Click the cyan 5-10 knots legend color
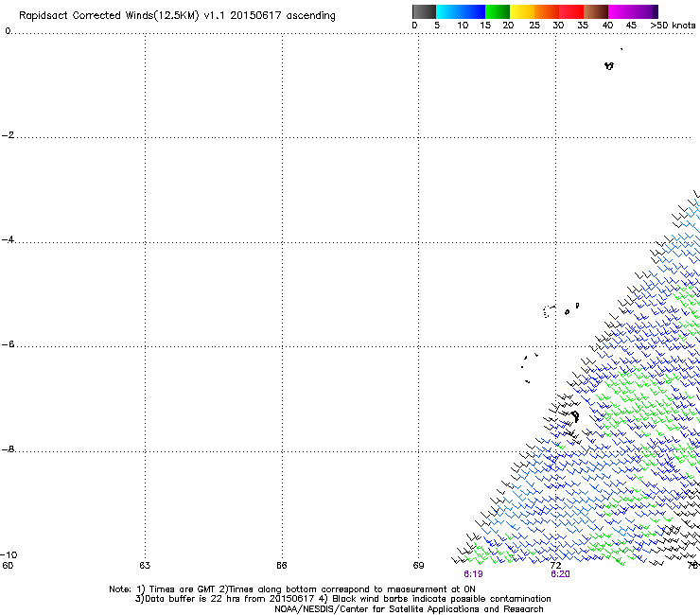This screenshot has height=615, width=700. [448, 11]
